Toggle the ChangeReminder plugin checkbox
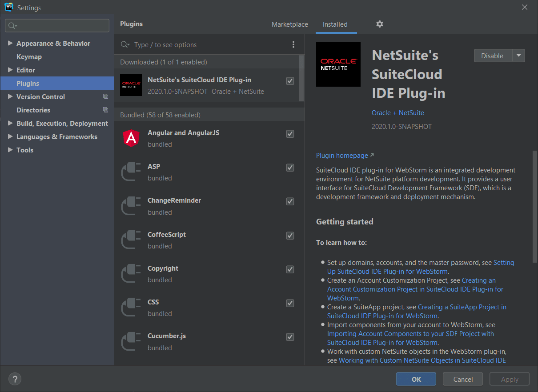 pyautogui.click(x=290, y=201)
